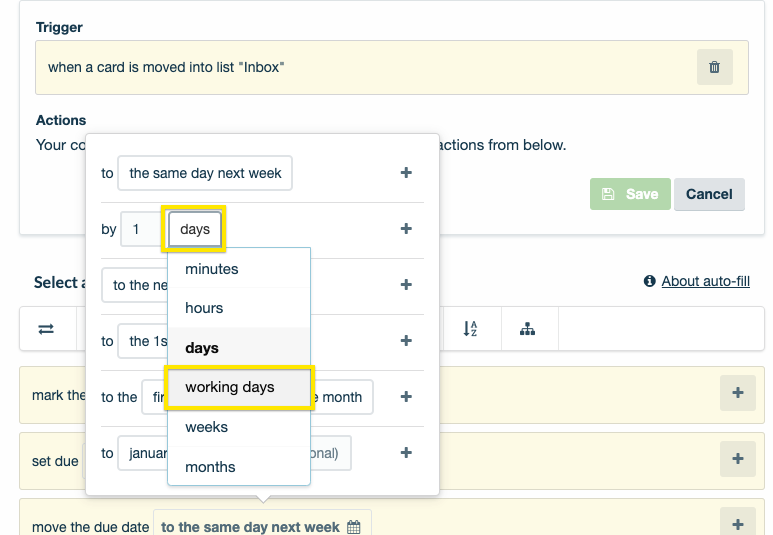This screenshot has height=535, width=773.
Task: Delete the trigger with the trash icon
Action: coord(714,67)
